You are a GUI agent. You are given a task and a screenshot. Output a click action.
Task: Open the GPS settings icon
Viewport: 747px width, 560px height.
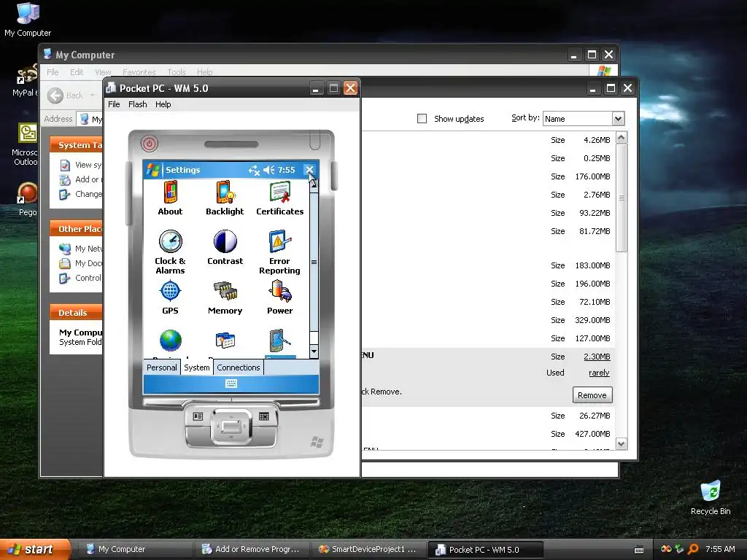click(x=170, y=297)
